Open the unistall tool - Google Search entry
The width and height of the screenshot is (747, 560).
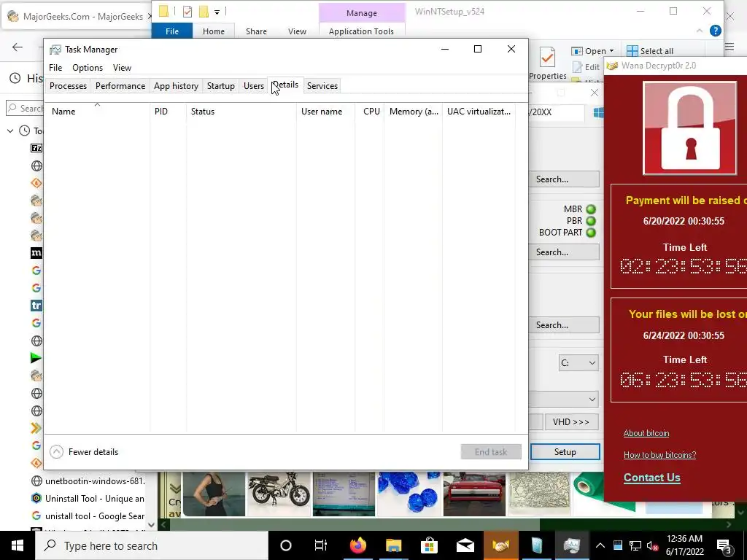(x=88, y=516)
